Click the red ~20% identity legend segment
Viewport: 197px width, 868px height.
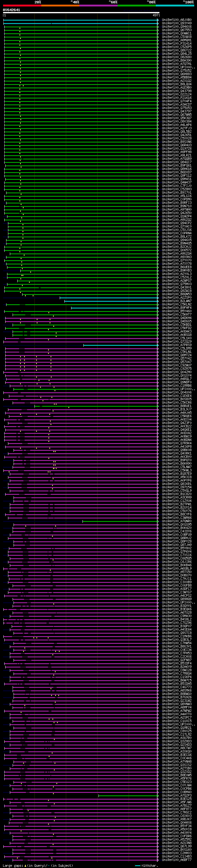pos(22,6)
